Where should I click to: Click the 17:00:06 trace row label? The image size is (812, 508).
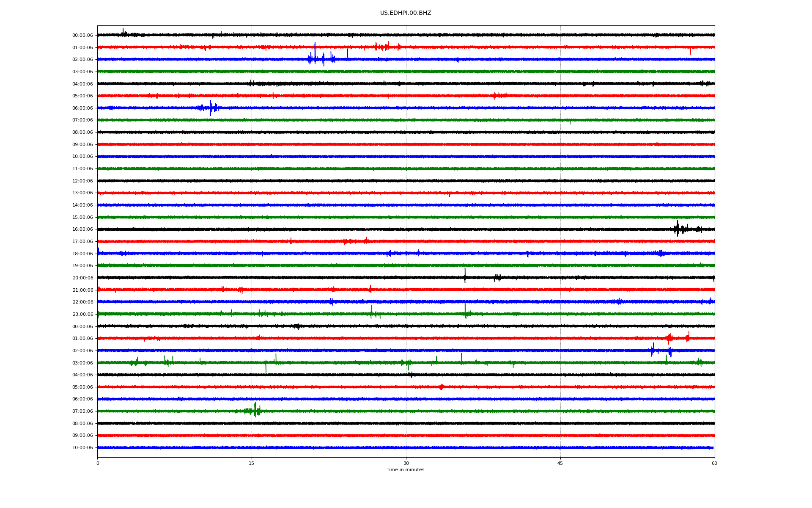point(82,242)
